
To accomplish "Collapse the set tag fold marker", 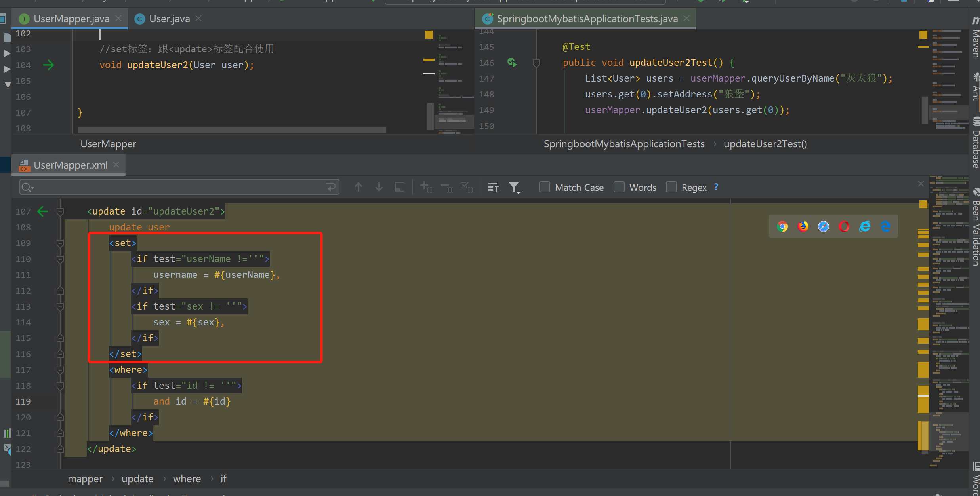I will point(60,243).
